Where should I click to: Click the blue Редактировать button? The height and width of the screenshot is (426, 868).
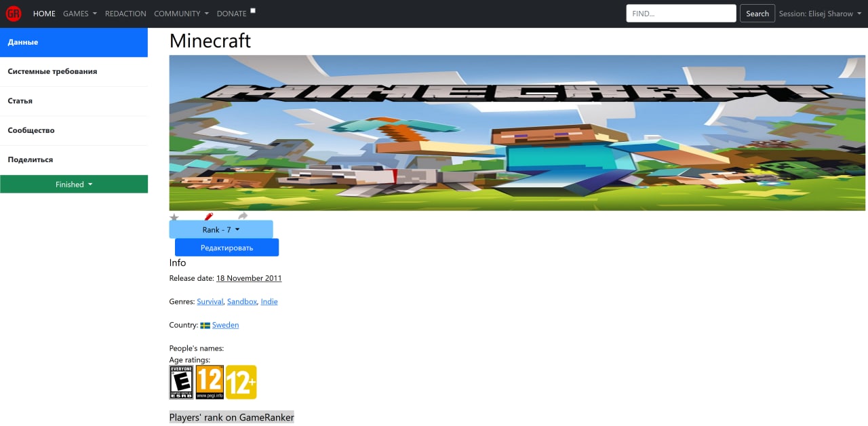(x=226, y=248)
